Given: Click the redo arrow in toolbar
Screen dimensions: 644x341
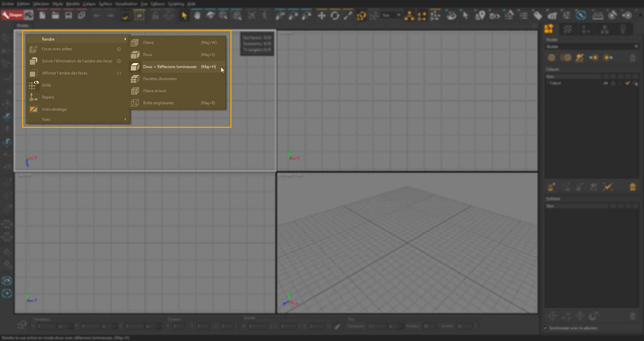Looking at the screenshot, I should (110, 15).
